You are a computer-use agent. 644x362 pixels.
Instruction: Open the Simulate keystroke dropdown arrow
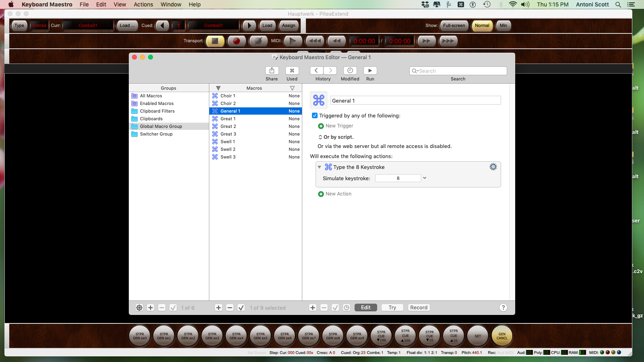click(x=424, y=178)
